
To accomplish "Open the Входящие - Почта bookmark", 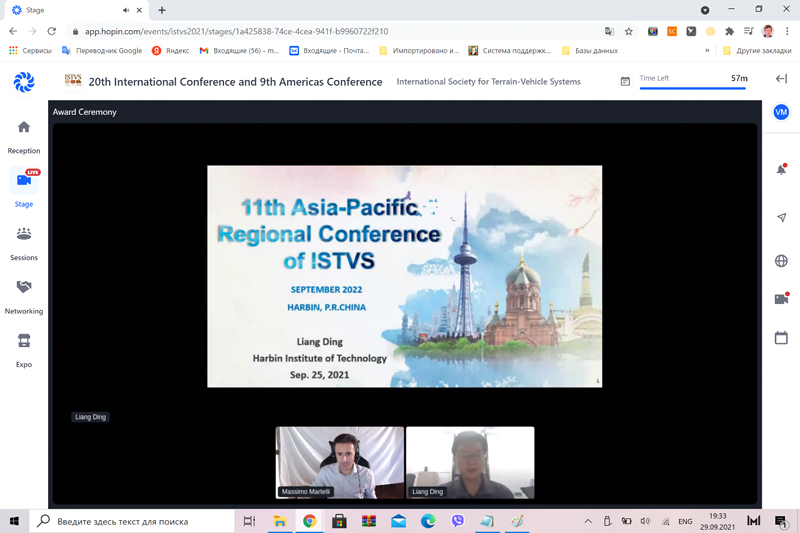I will coord(330,50).
